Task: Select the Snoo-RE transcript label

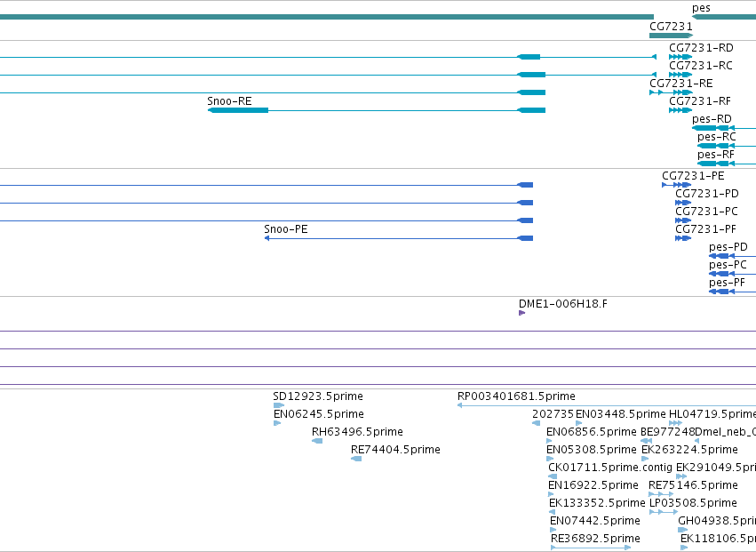Action: 229,101
